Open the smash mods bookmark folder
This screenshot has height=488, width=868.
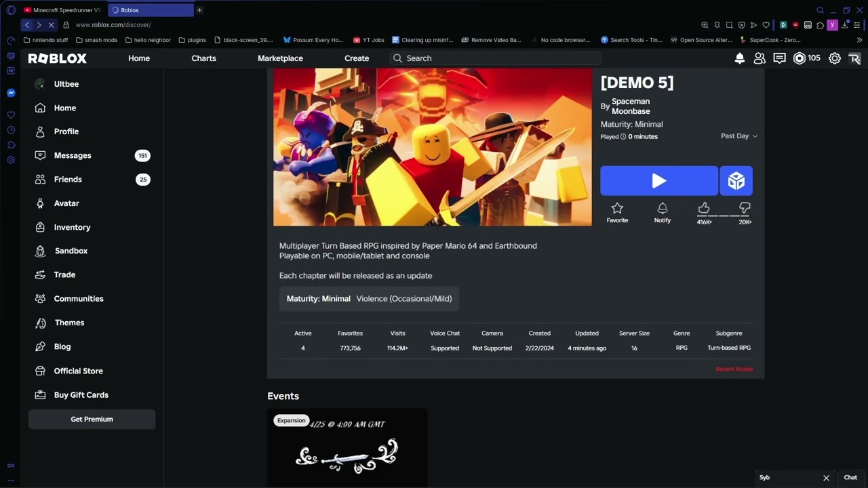coord(96,40)
